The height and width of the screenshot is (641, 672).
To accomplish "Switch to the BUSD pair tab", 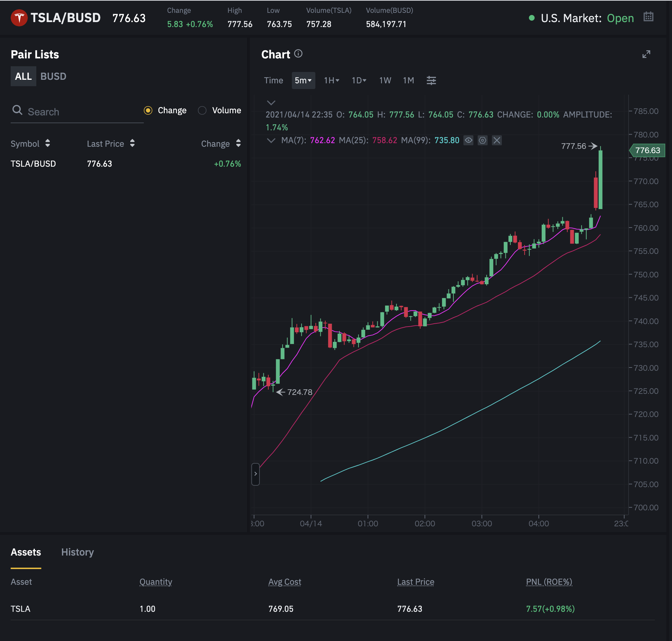I will [x=53, y=76].
